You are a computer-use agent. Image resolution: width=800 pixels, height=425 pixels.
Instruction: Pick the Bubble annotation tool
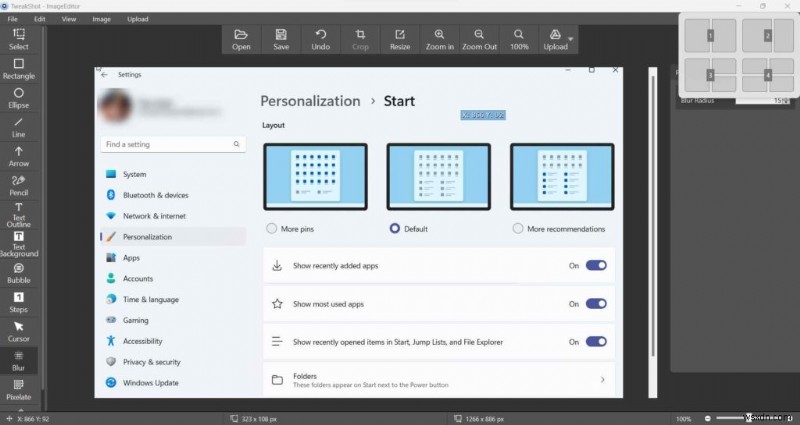pyautogui.click(x=18, y=273)
